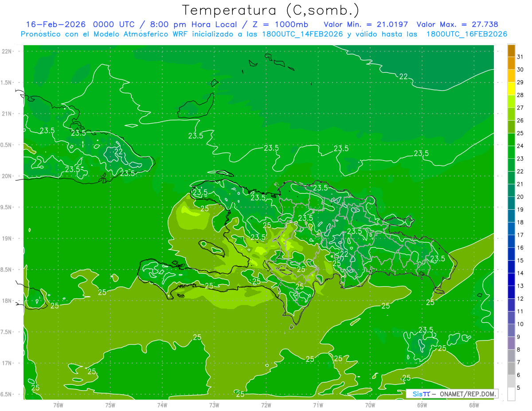Viewport: 532px width, 411px height.
Task: Click legend value '28' on color scale
Action: 520,95
